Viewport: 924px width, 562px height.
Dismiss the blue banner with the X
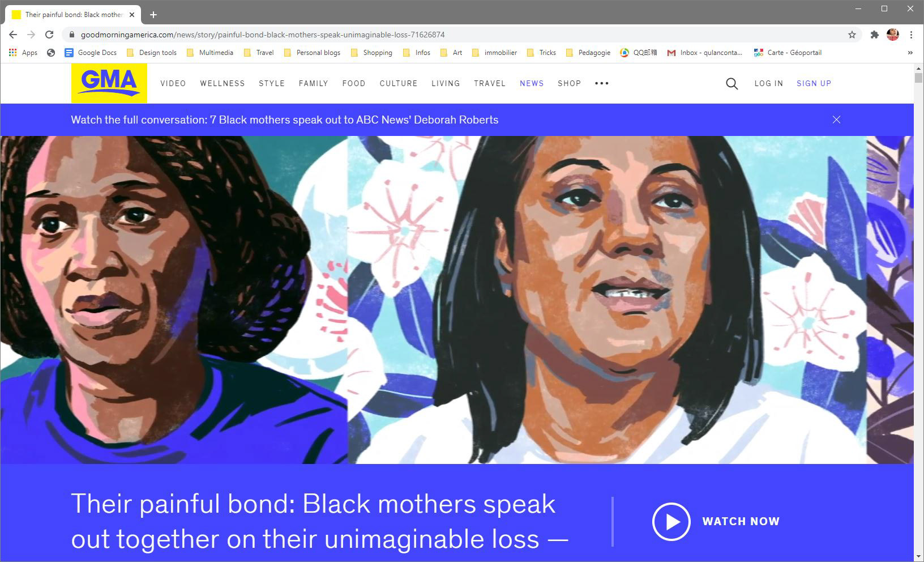coord(836,120)
